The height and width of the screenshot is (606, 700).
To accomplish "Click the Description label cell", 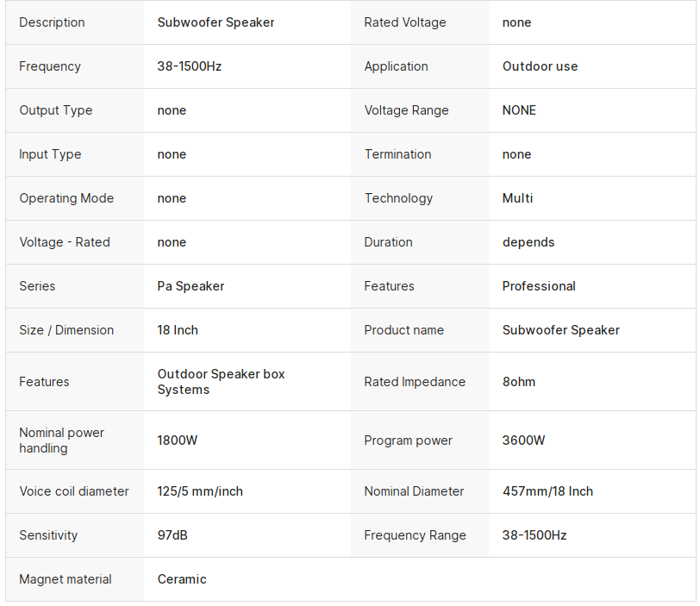I will pos(52,22).
